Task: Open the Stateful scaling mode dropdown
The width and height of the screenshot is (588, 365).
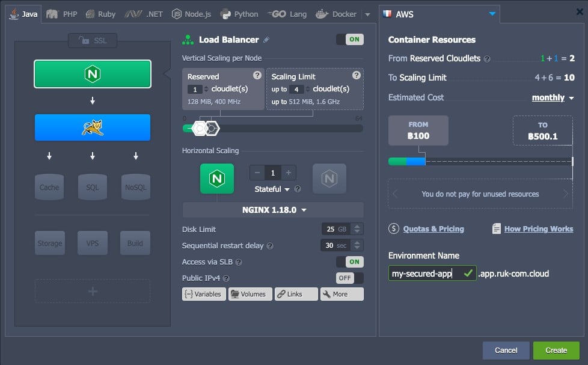Action: (x=272, y=189)
